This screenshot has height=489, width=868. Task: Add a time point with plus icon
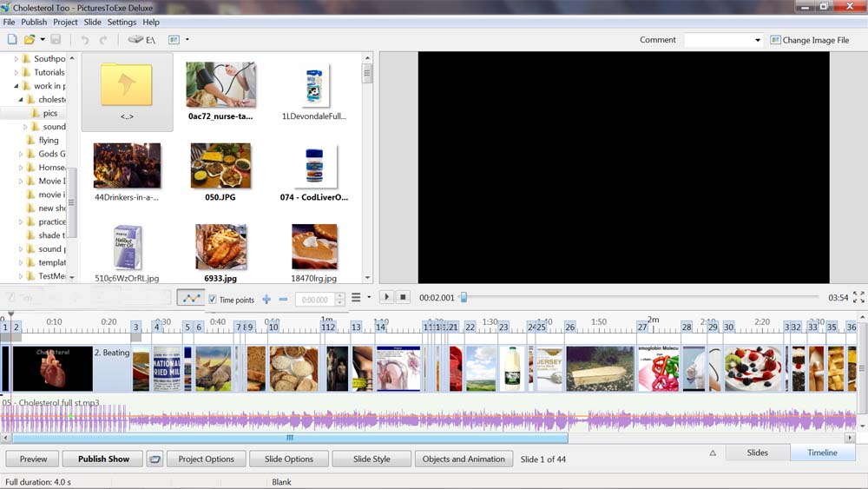(x=266, y=299)
